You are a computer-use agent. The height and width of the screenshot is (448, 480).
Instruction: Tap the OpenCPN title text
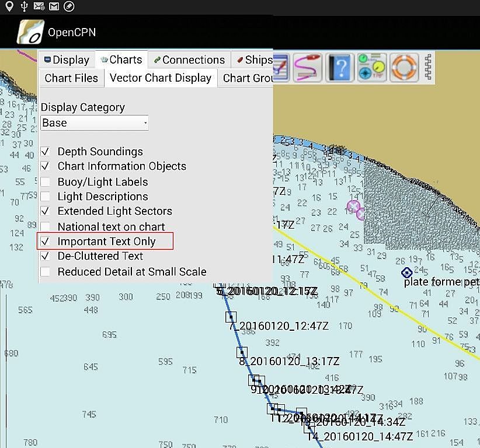pos(72,32)
